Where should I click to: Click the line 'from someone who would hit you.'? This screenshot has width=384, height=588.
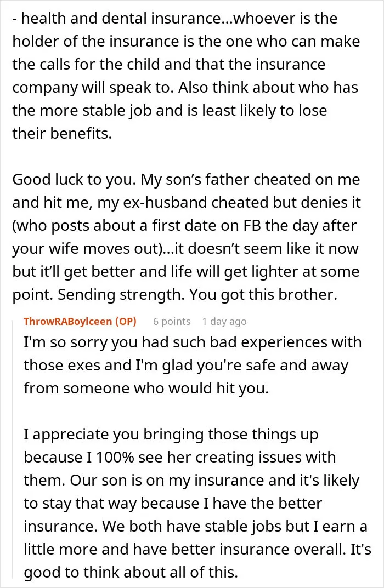(146, 388)
